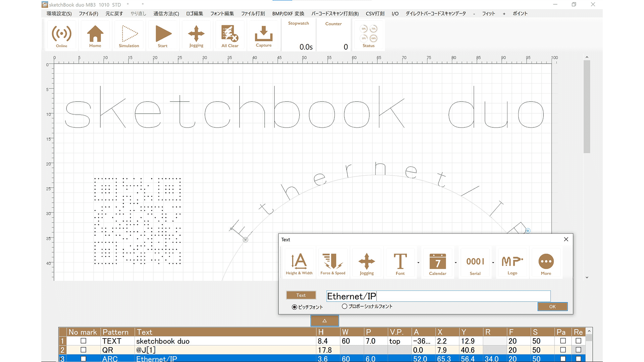The height and width of the screenshot is (362, 644).
Task: Toggle Pa checkbox in TEXT row
Action: pyautogui.click(x=563, y=341)
